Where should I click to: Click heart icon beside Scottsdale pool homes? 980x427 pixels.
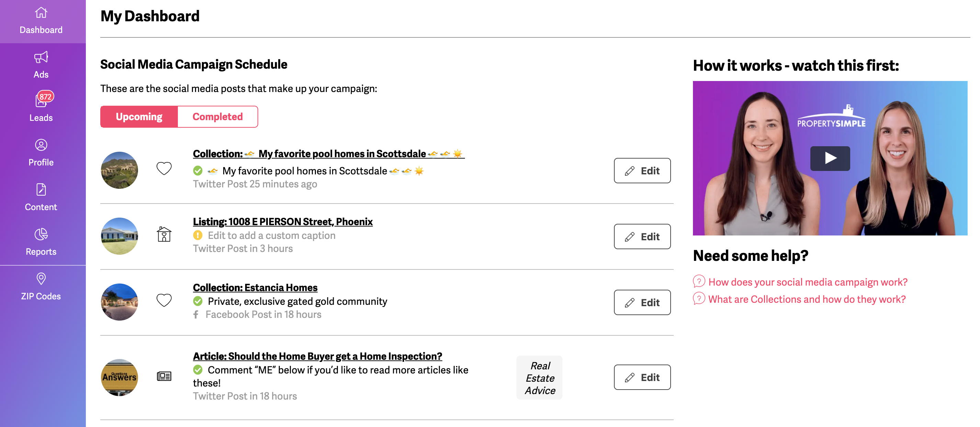(164, 169)
